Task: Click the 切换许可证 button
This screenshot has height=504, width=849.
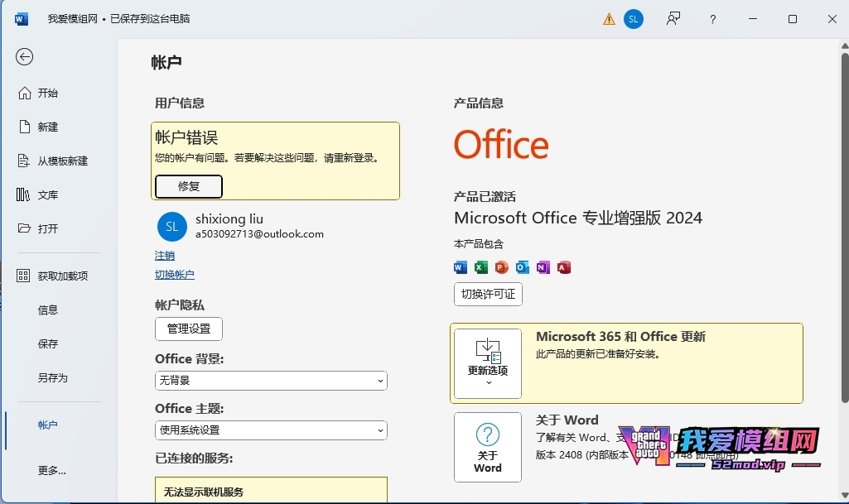Action: coord(488,294)
